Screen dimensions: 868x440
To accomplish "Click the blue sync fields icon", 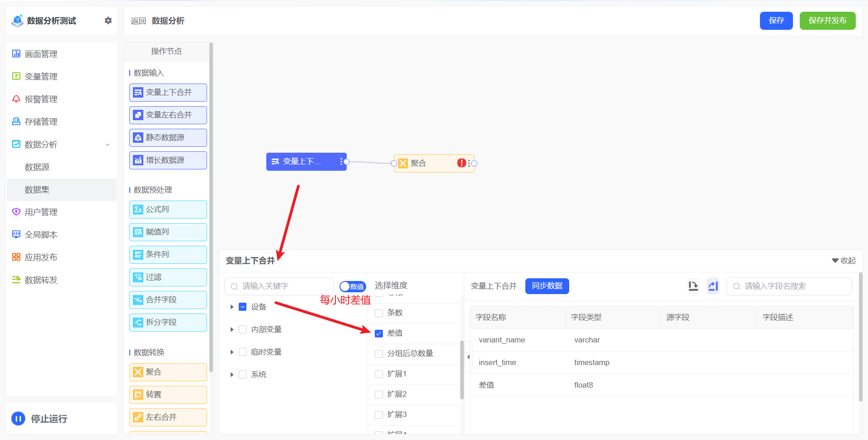I will 713,286.
